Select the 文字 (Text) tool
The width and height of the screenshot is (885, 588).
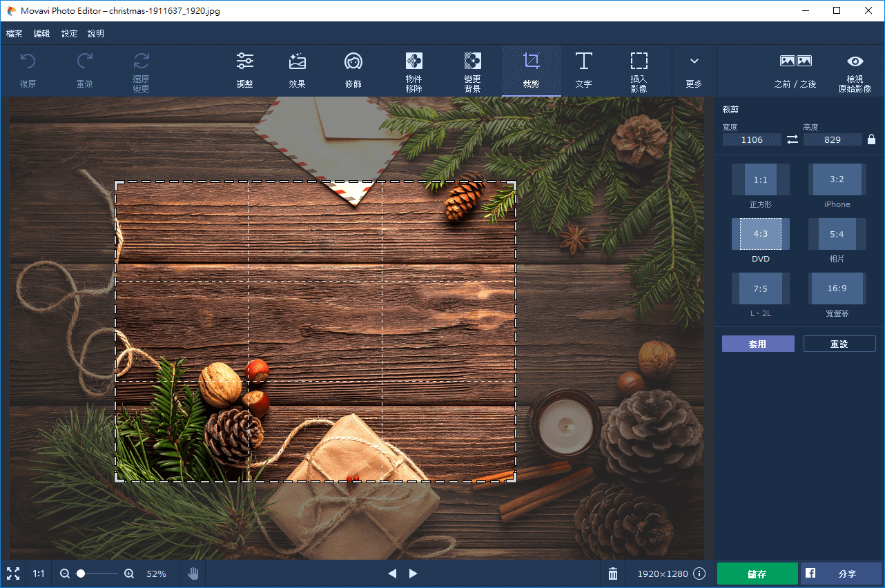tap(583, 70)
